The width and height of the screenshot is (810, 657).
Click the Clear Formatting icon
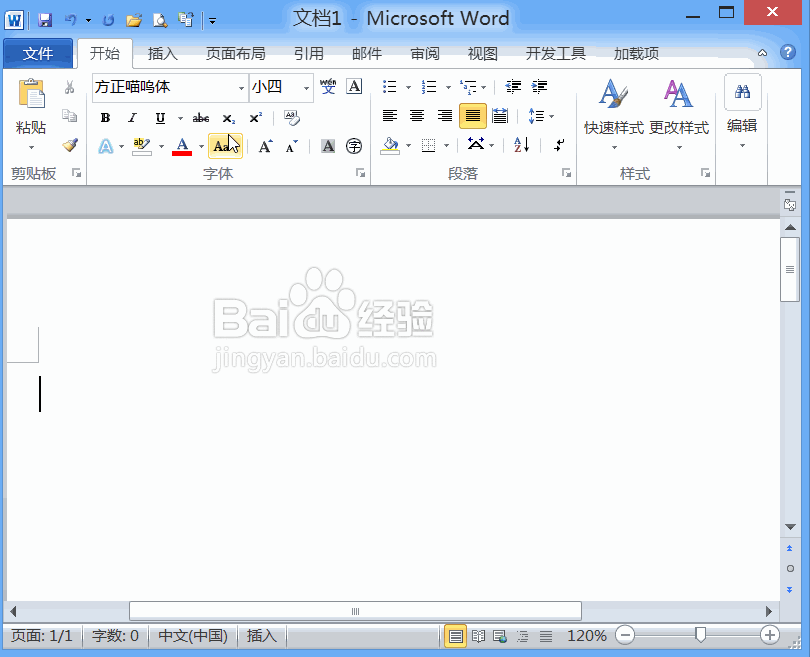click(292, 118)
